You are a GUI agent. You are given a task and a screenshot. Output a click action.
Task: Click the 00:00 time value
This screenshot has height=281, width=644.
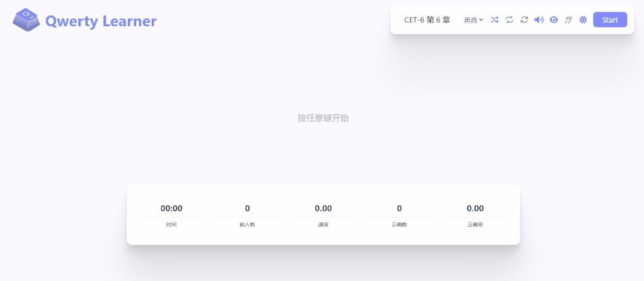coord(171,208)
